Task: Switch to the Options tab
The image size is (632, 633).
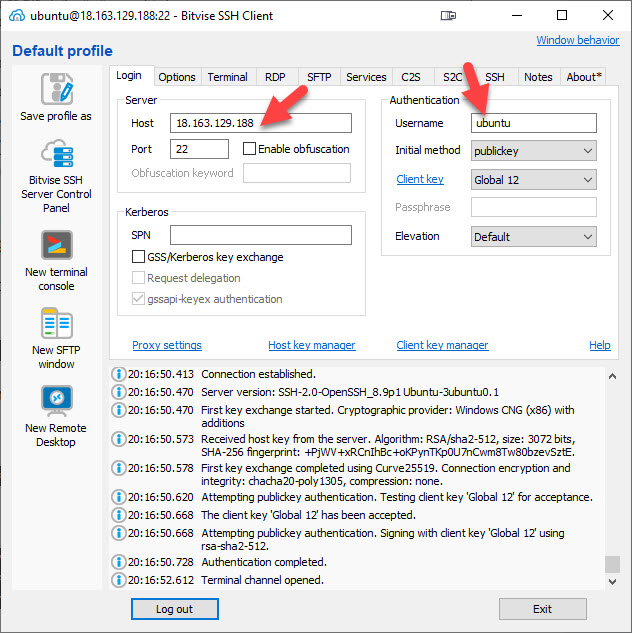Action: point(177,77)
